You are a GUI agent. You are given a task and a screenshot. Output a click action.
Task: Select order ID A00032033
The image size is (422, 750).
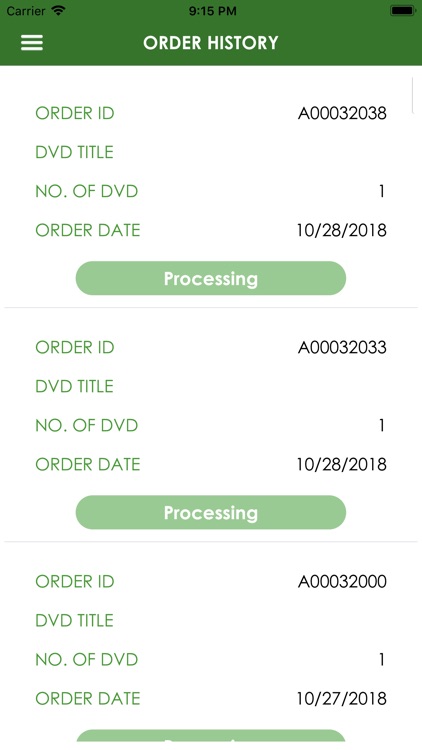[x=342, y=347]
